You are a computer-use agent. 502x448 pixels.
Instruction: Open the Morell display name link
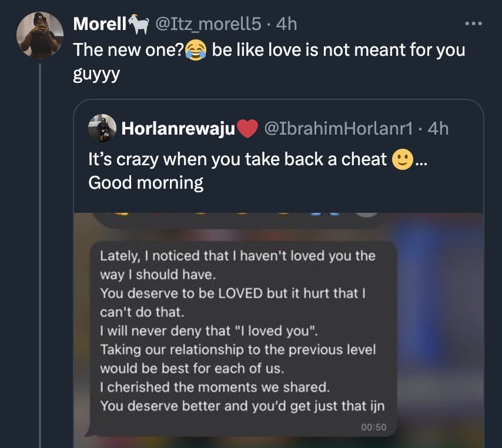point(100,24)
